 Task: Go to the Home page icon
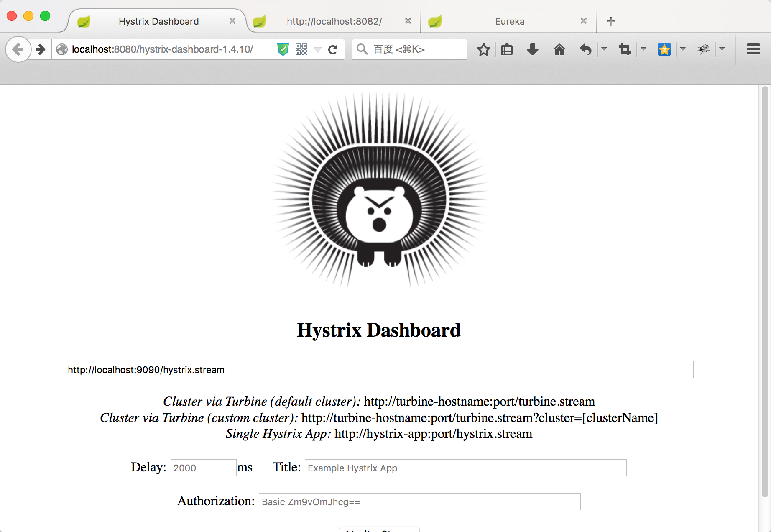[x=559, y=49]
